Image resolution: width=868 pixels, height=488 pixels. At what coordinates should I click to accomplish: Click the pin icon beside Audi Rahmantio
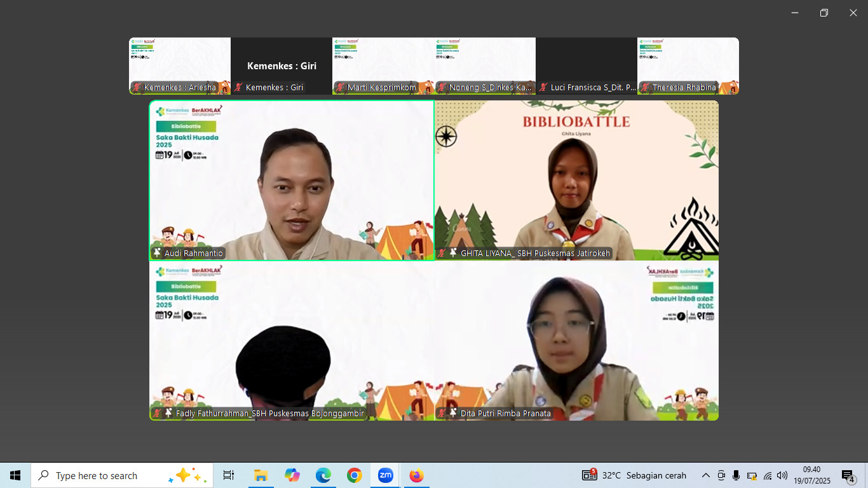pyautogui.click(x=157, y=253)
